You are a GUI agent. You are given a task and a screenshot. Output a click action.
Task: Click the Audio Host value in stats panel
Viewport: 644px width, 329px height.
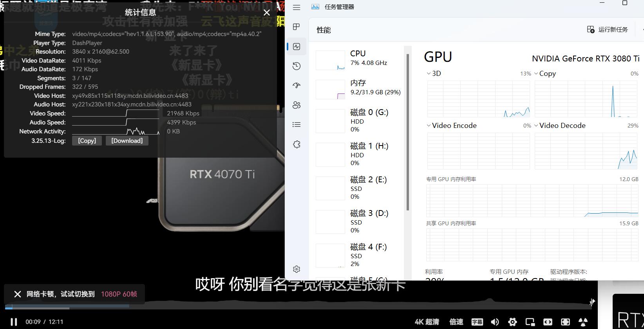pos(132,104)
